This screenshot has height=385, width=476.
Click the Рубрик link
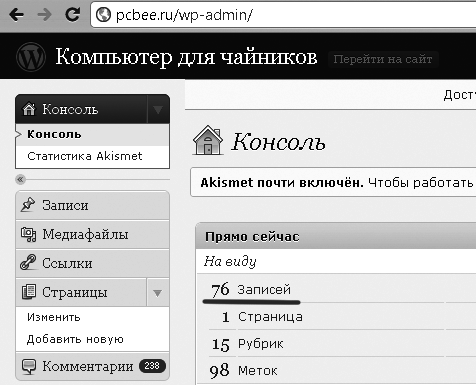tap(261, 344)
